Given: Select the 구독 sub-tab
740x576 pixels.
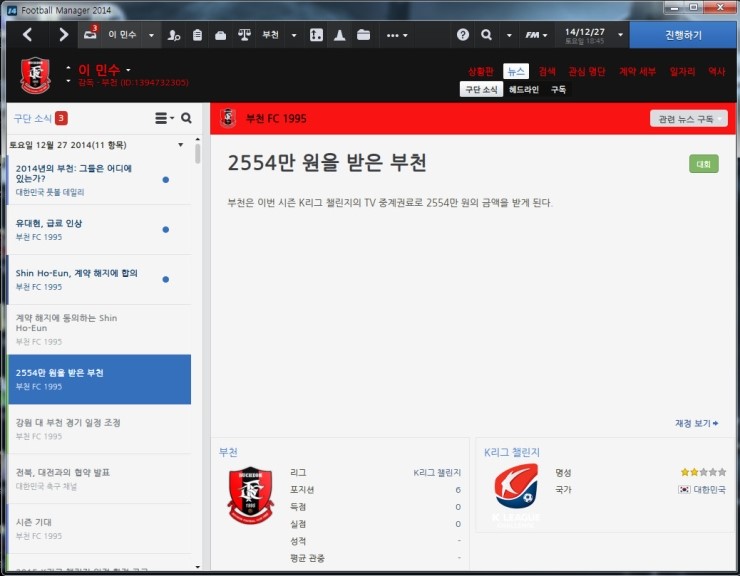Looking at the screenshot, I should pyautogui.click(x=558, y=89).
